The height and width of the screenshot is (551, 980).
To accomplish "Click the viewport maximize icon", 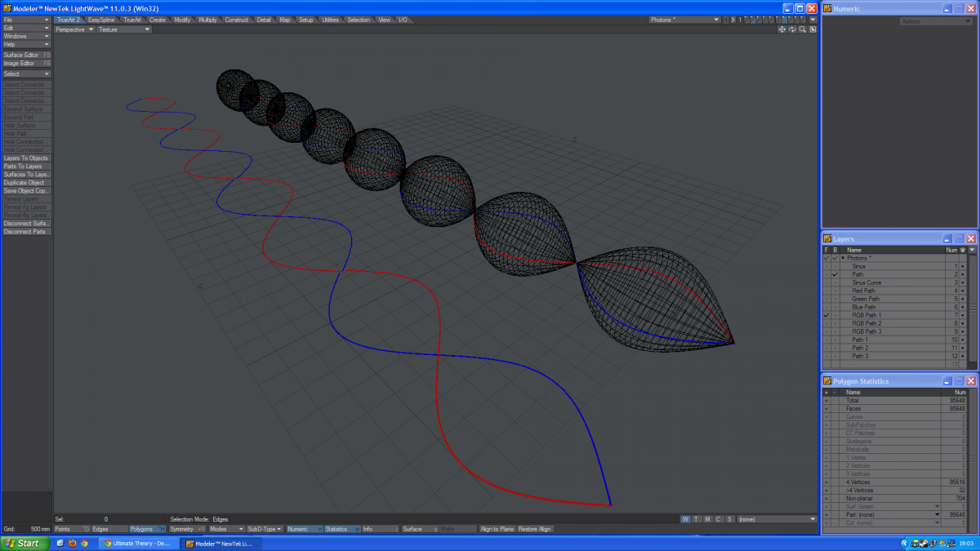I will coord(813,29).
